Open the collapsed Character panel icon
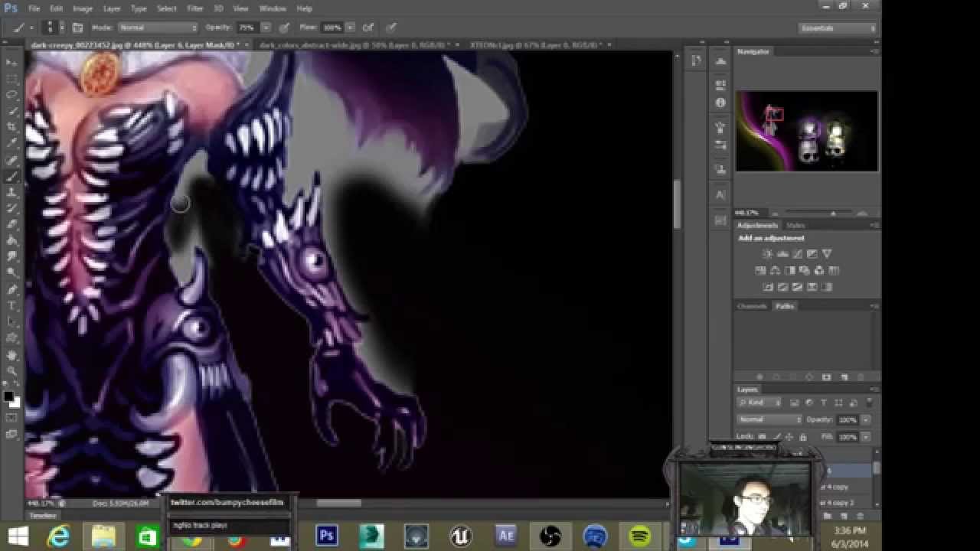980x551 pixels. click(720, 194)
